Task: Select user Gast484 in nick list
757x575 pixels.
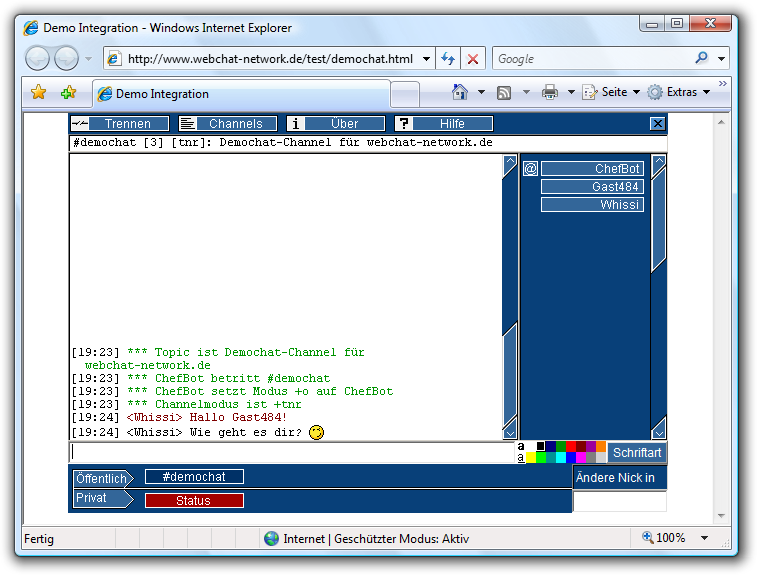Action: (x=592, y=186)
